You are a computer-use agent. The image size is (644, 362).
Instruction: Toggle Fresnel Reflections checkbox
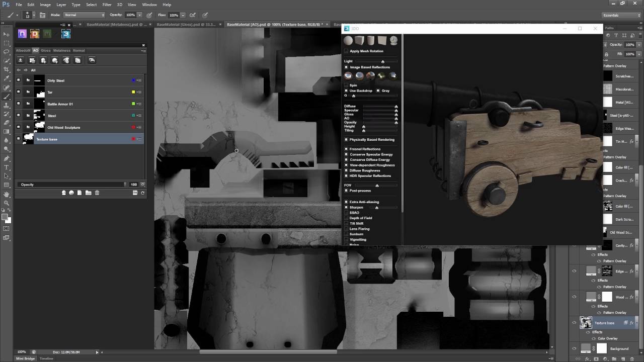[346, 149]
